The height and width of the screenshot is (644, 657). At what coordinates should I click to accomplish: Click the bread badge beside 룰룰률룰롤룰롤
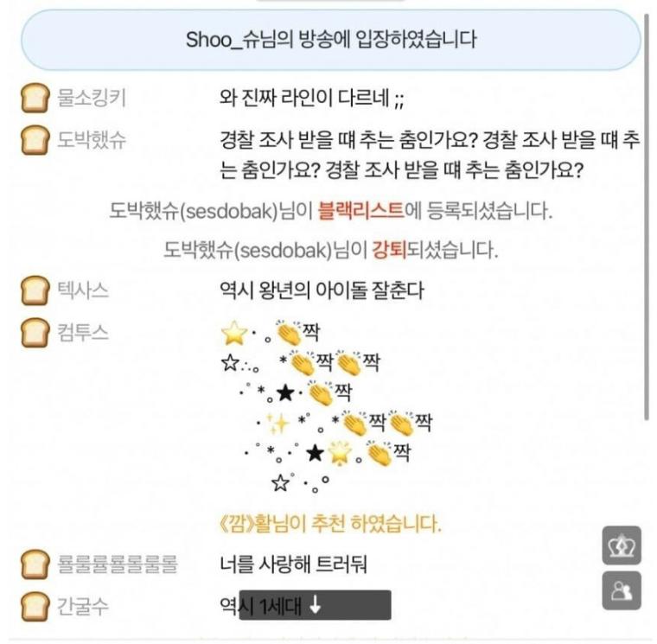(35, 566)
